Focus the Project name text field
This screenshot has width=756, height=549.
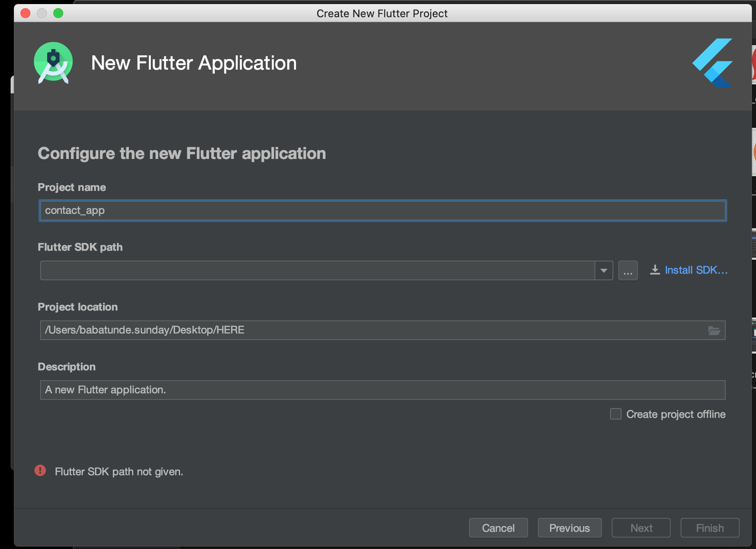(382, 211)
